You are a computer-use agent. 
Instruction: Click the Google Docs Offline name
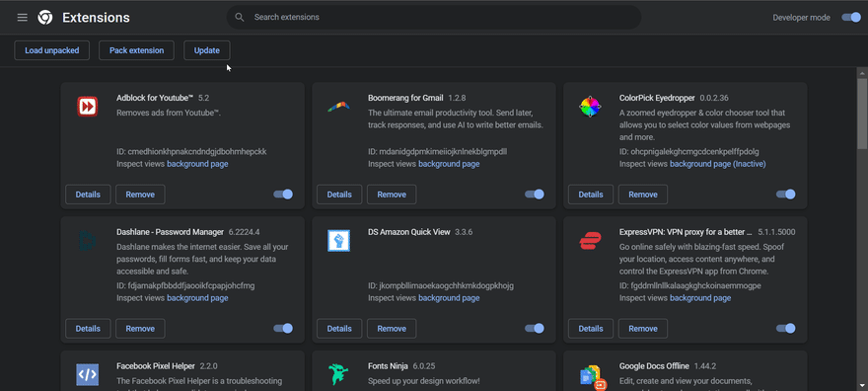tap(654, 366)
